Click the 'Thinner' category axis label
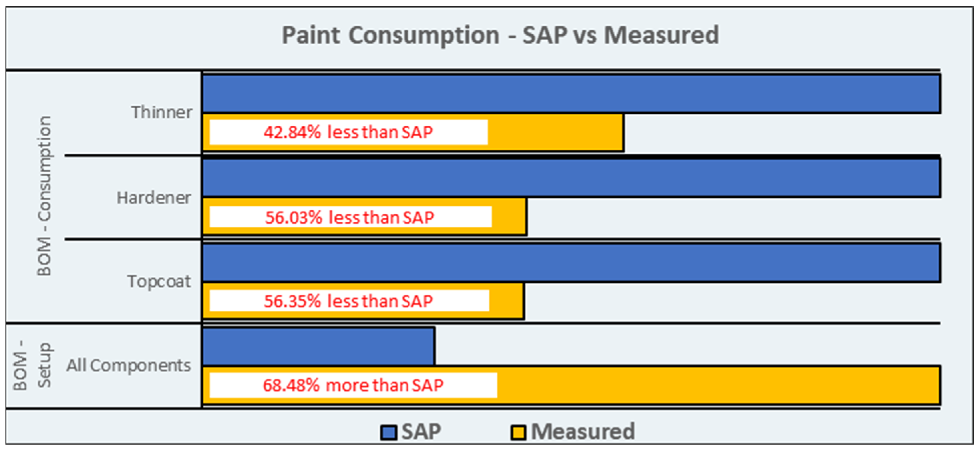The image size is (980, 452). click(162, 112)
